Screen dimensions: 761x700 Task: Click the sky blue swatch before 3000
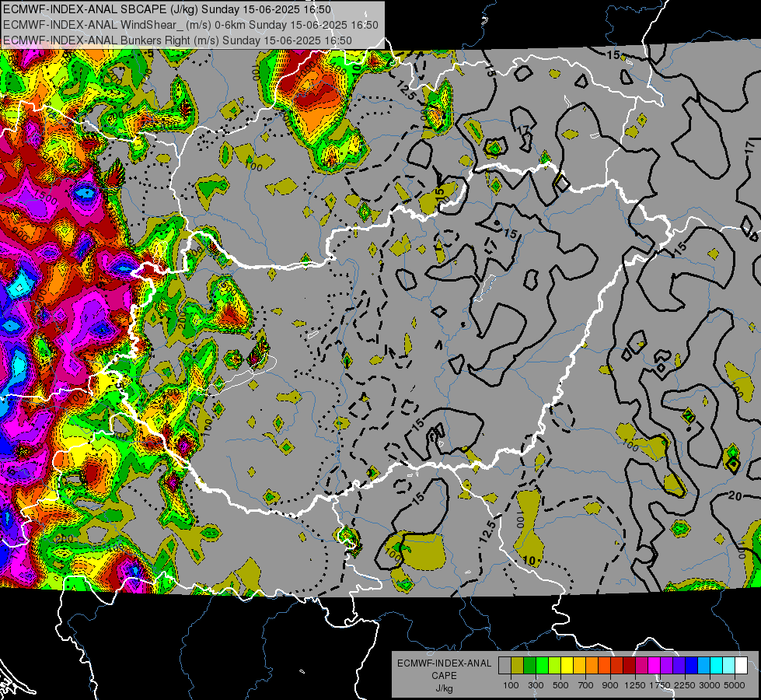click(x=704, y=665)
